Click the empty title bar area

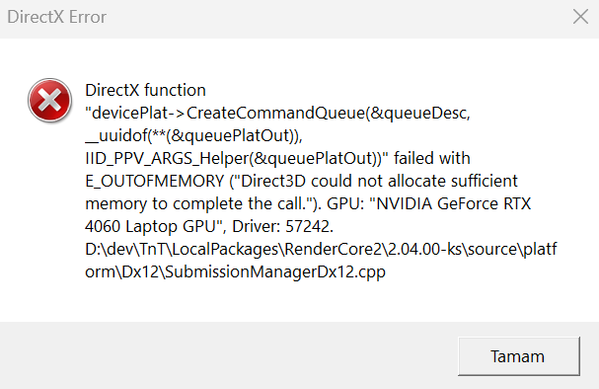click(x=336, y=17)
